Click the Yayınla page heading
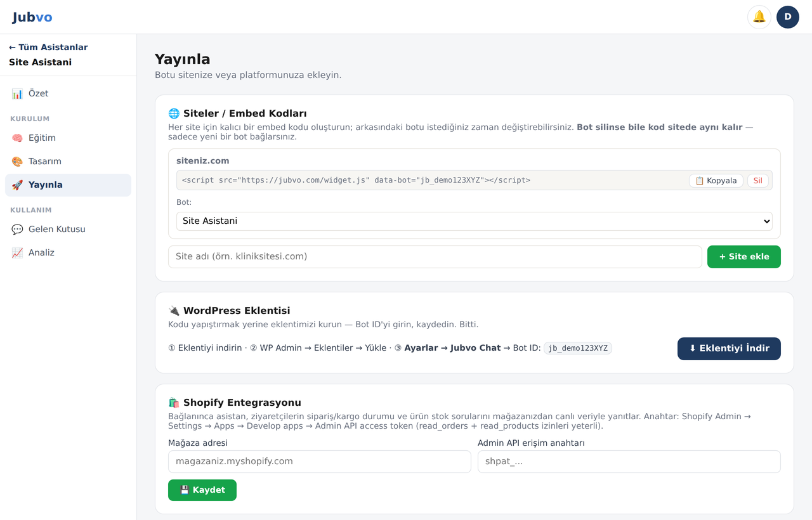 tap(183, 60)
